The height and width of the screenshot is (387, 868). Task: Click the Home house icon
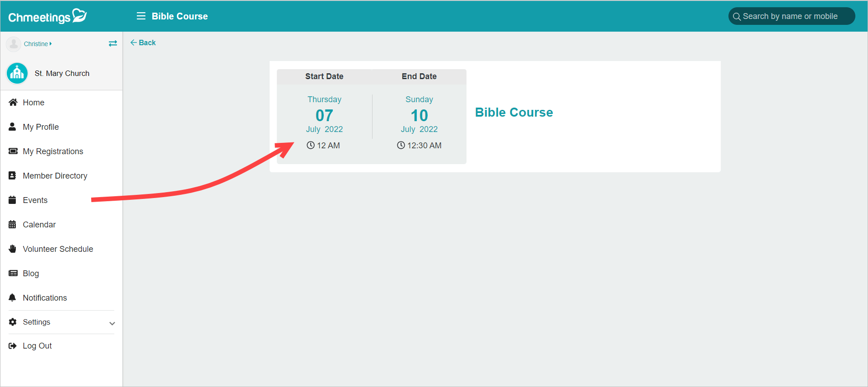(x=13, y=102)
